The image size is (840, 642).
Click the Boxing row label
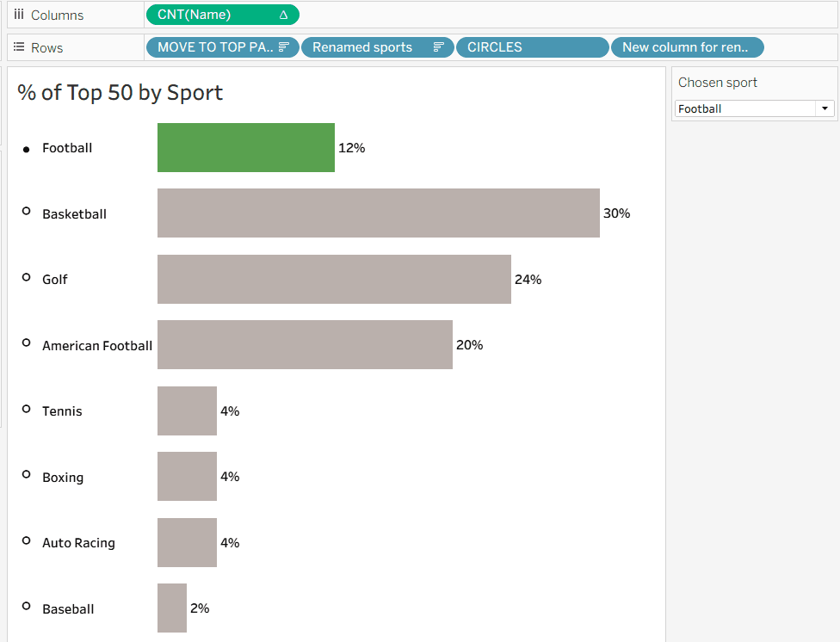pos(63,478)
